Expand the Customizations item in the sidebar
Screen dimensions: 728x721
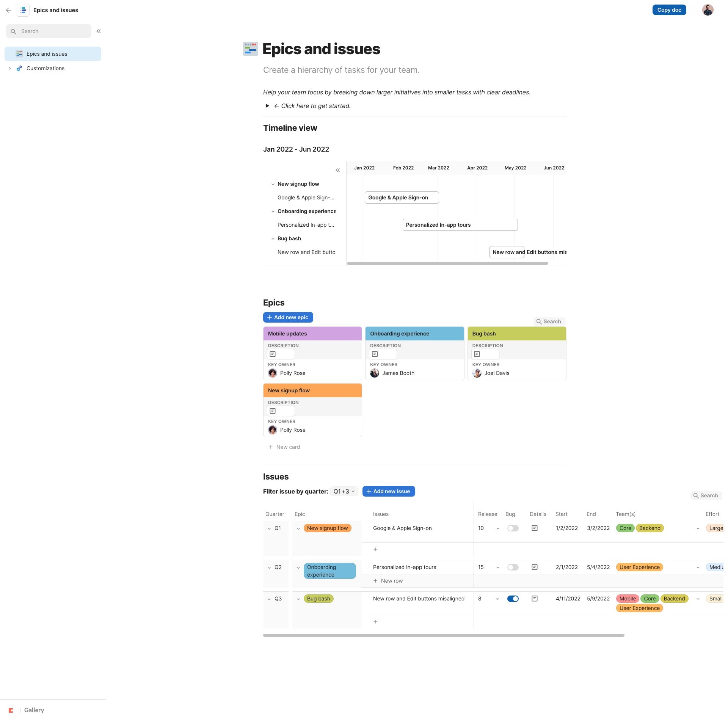pyautogui.click(x=9, y=68)
